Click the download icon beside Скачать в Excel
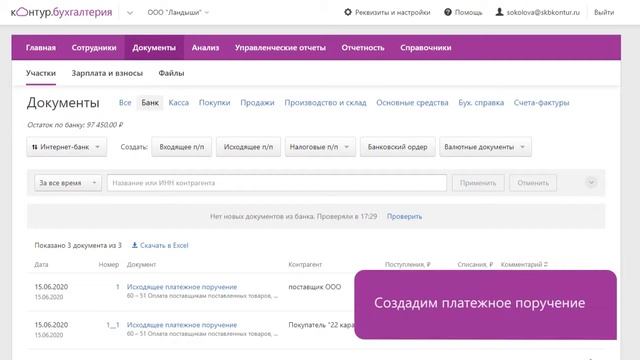 (134, 245)
